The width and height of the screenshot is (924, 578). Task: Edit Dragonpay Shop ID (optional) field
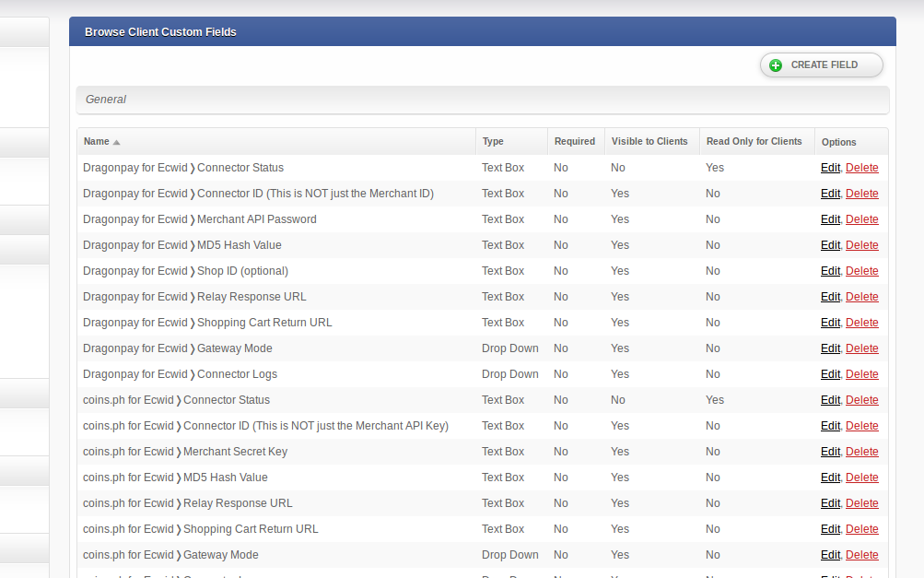[830, 271]
